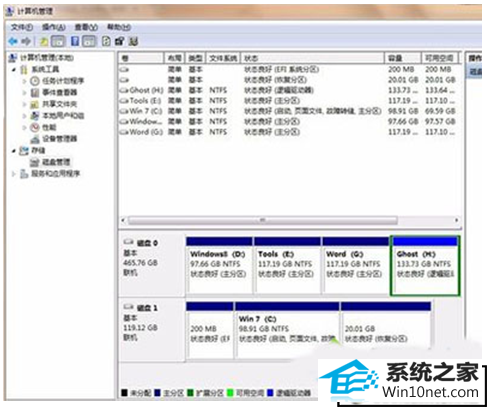Image resolution: width=487 pixels, height=407 pixels.
Task: Select the Performance tree item
Action: pos(49,127)
